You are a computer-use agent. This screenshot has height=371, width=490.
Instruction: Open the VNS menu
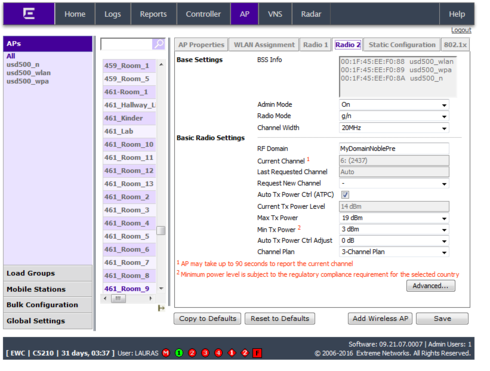click(275, 14)
